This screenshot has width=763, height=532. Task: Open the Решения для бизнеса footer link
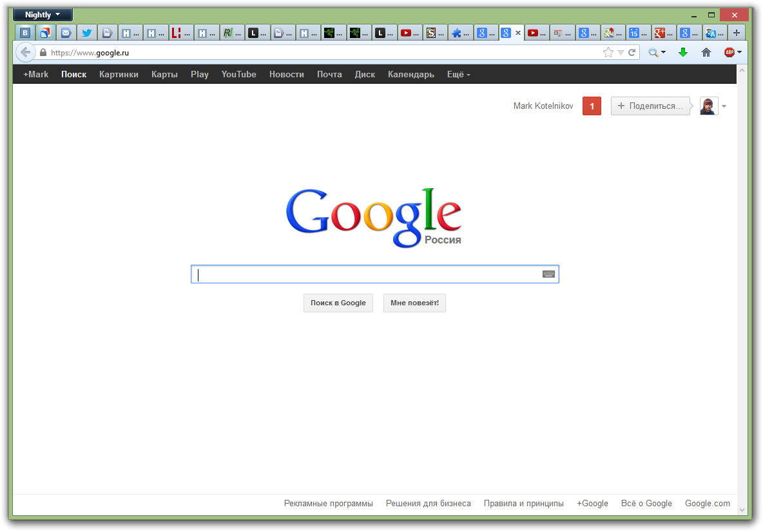[428, 503]
